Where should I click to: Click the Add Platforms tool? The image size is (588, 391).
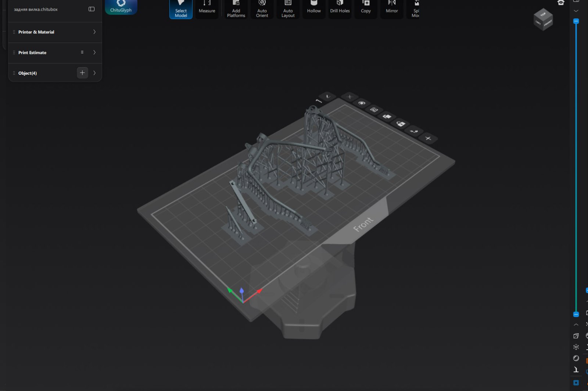click(x=236, y=9)
